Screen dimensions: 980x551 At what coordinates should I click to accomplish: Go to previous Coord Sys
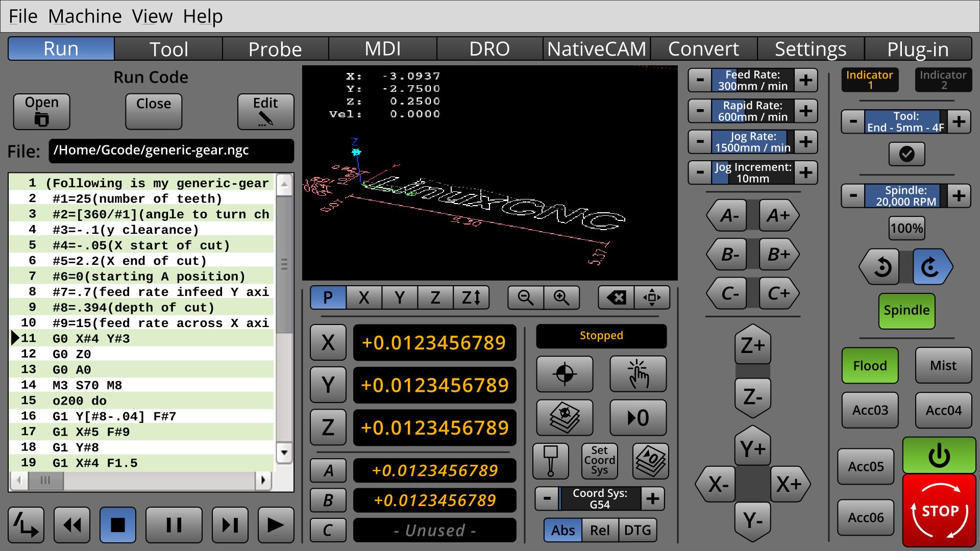tap(547, 498)
